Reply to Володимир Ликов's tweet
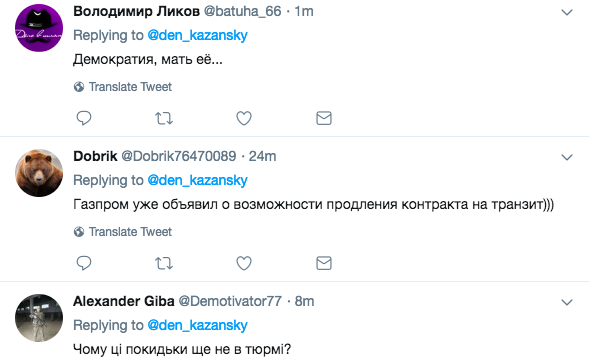 pyautogui.click(x=84, y=118)
